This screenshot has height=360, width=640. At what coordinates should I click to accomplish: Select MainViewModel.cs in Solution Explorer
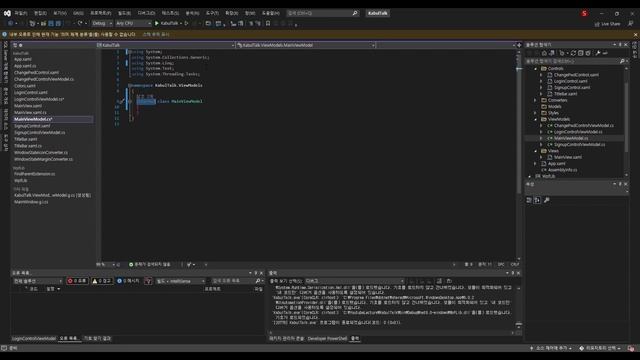tap(571, 138)
